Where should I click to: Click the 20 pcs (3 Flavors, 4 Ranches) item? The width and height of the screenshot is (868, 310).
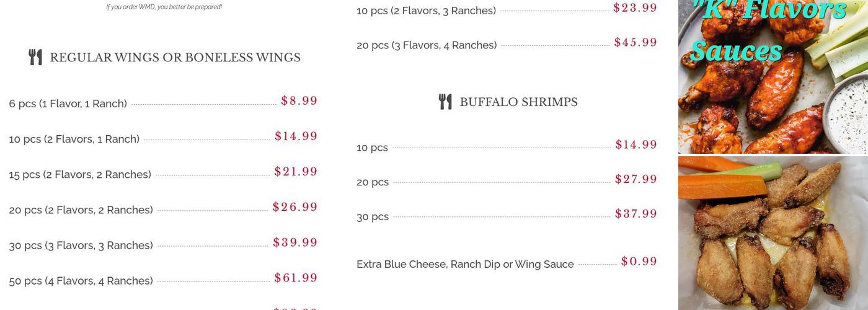pyautogui.click(x=427, y=45)
